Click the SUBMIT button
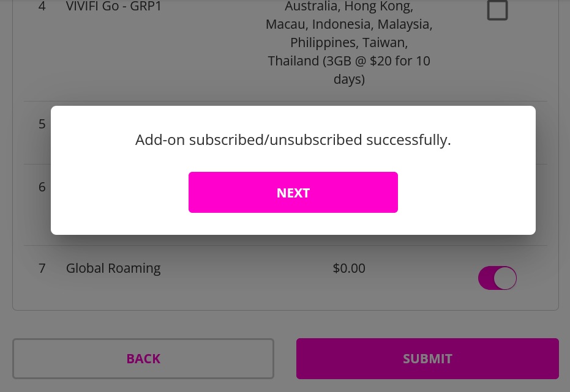 tap(427, 358)
